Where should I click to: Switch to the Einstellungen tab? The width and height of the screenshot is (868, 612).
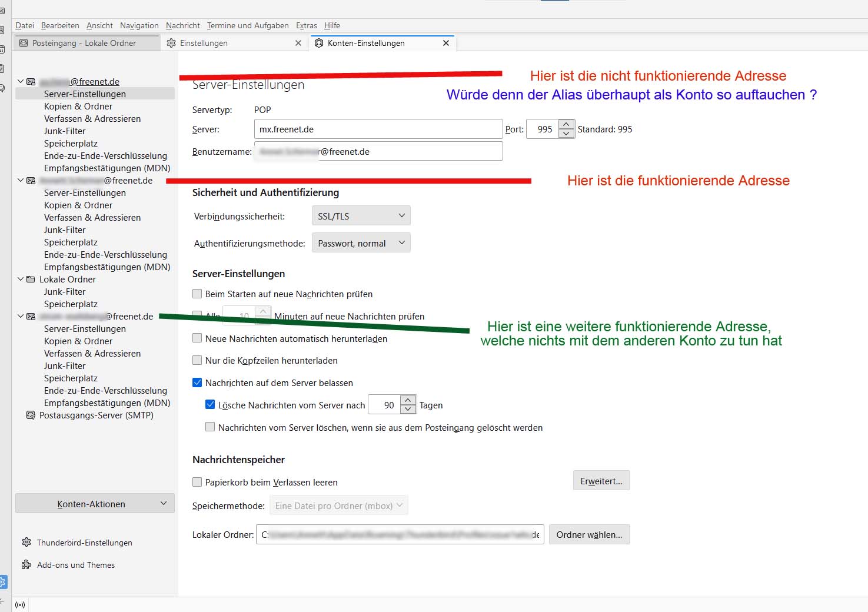tap(234, 43)
